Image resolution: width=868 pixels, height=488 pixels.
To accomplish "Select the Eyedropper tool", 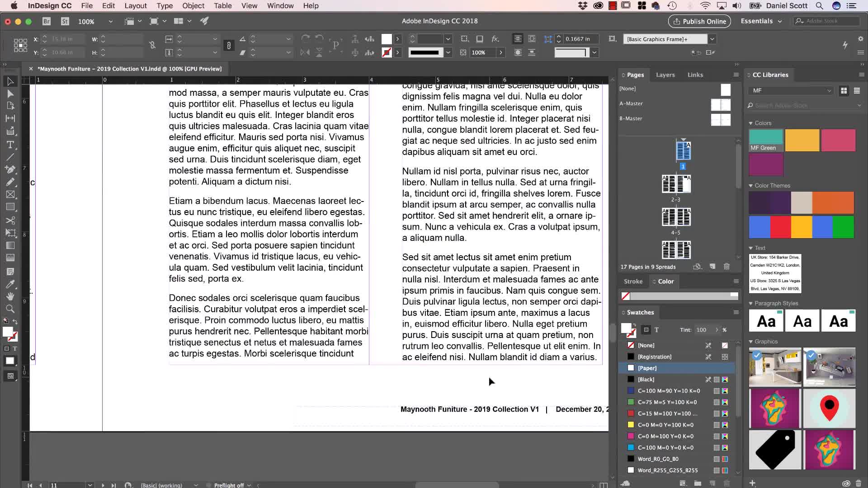I will pyautogui.click(x=10, y=284).
